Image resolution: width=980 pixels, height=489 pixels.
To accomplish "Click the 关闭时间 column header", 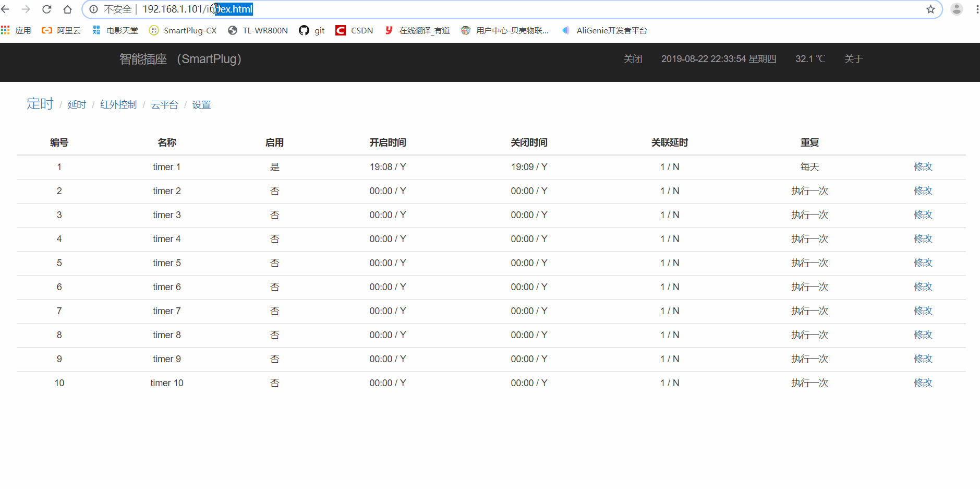I will click(x=529, y=142).
